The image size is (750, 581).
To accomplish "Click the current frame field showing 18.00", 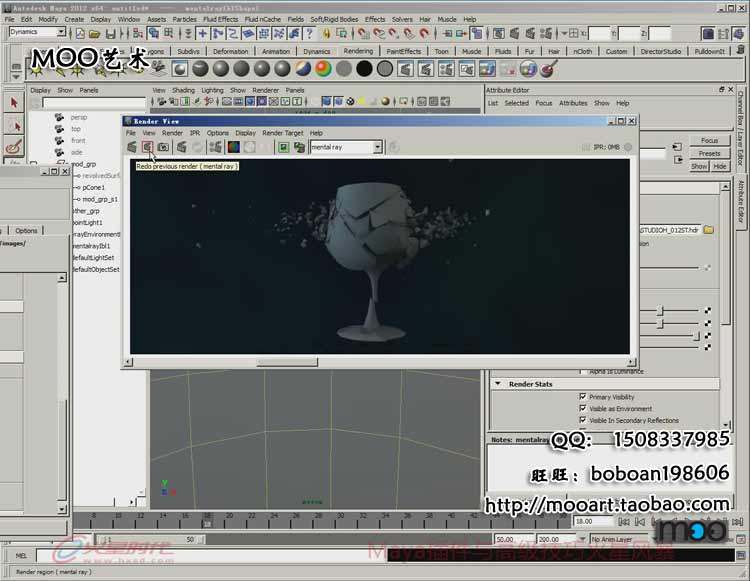I will (x=592, y=521).
